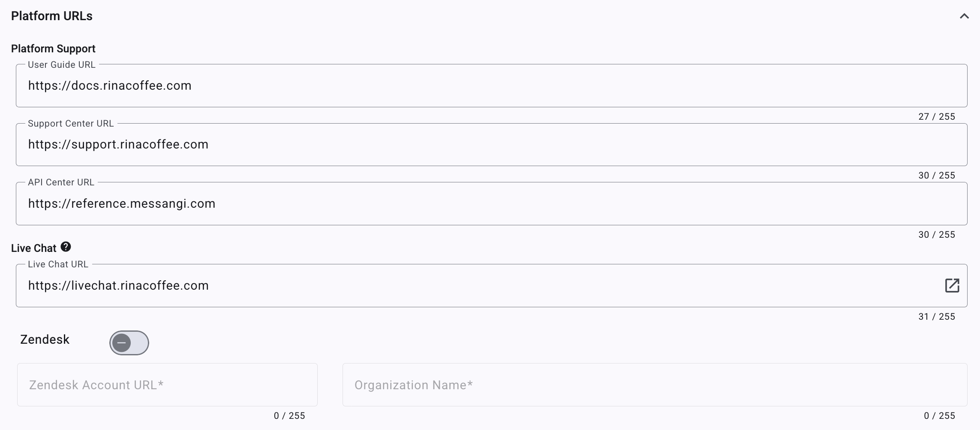
Task: Click the Platform Support subheading
Action: coord(53,49)
